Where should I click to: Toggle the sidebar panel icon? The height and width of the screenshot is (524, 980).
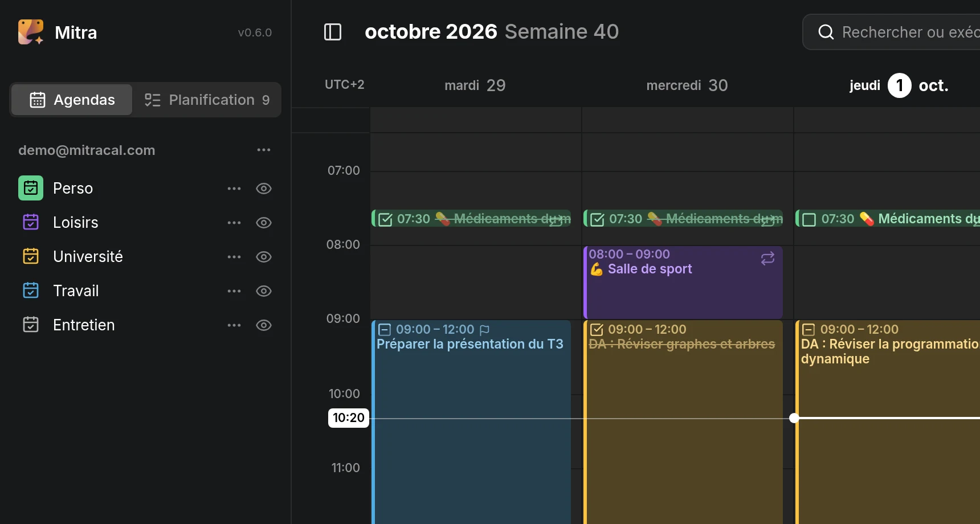pyautogui.click(x=333, y=32)
